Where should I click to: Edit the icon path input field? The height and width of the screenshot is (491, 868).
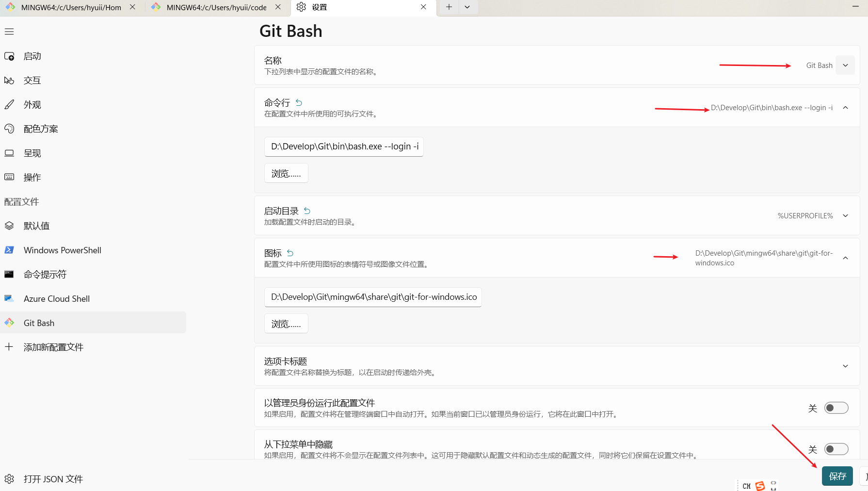(x=373, y=297)
